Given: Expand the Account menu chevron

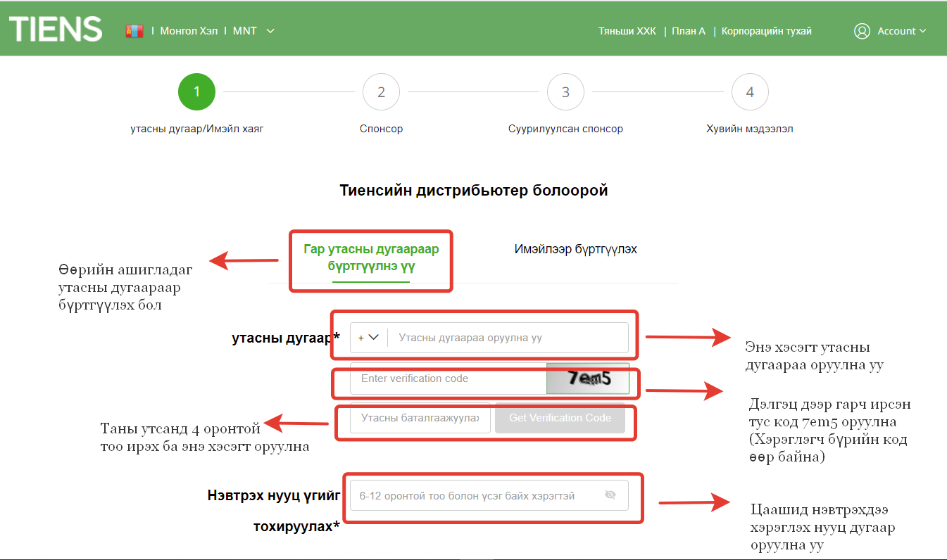Looking at the screenshot, I should [923, 31].
